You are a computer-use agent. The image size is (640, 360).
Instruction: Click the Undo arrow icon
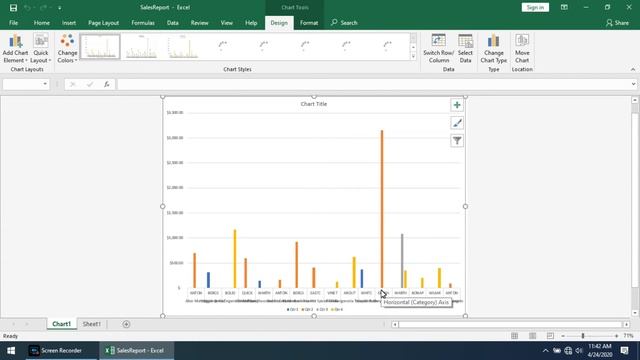pos(27,7)
